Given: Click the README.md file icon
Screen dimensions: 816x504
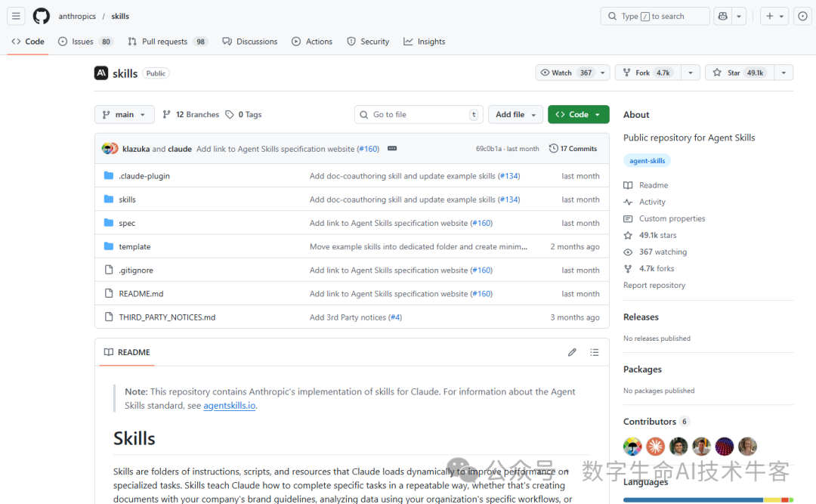Looking at the screenshot, I should pyautogui.click(x=108, y=294).
